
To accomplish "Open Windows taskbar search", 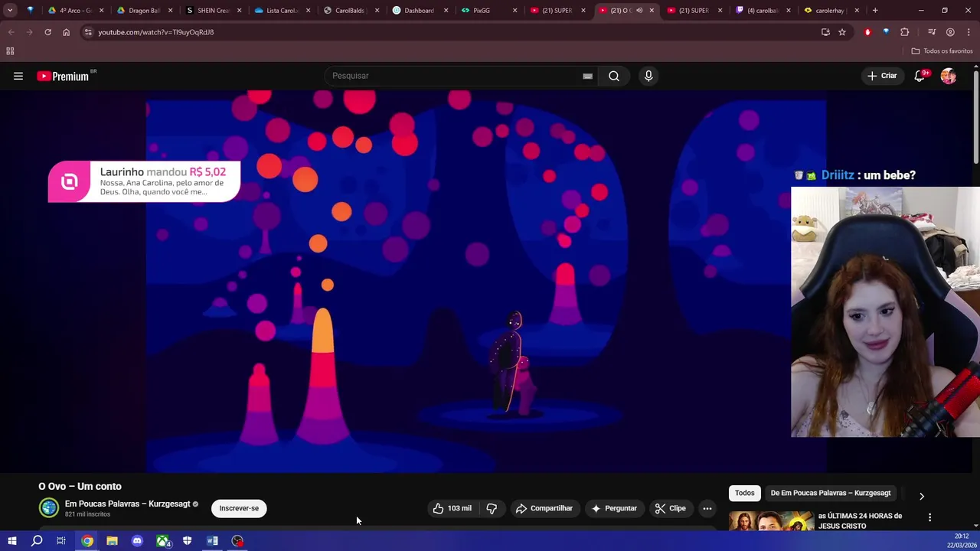I will click(37, 541).
